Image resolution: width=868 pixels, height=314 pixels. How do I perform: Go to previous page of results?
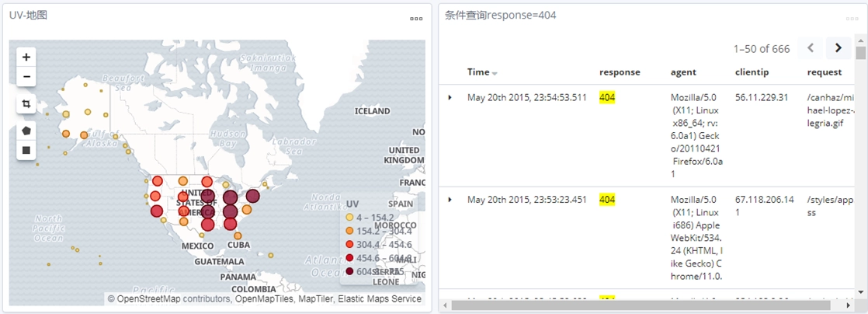(810, 48)
